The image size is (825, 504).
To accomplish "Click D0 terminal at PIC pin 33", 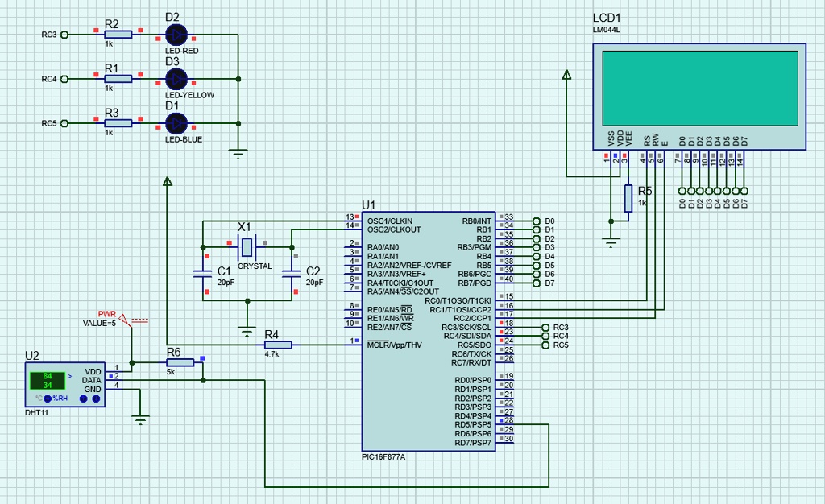I will [x=536, y=221].
